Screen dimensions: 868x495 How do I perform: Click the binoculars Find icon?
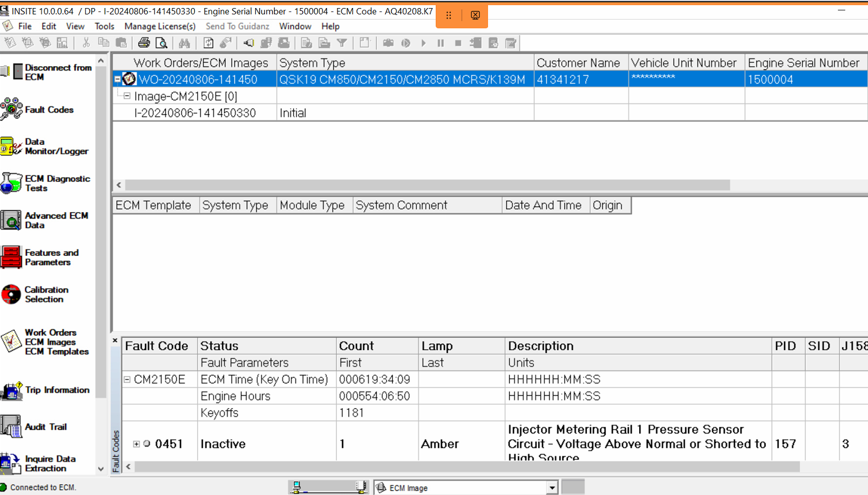(184, 43)
